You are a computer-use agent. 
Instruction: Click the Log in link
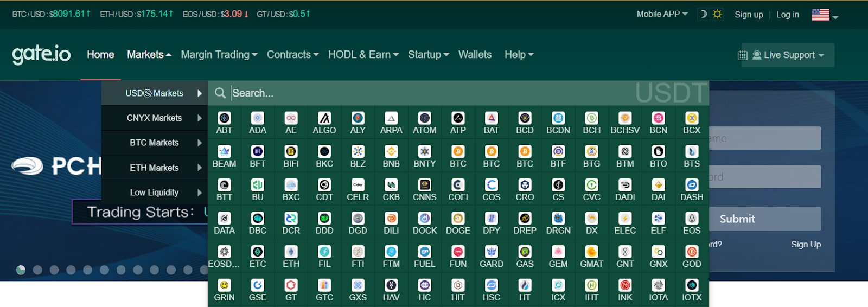point(787,15)
